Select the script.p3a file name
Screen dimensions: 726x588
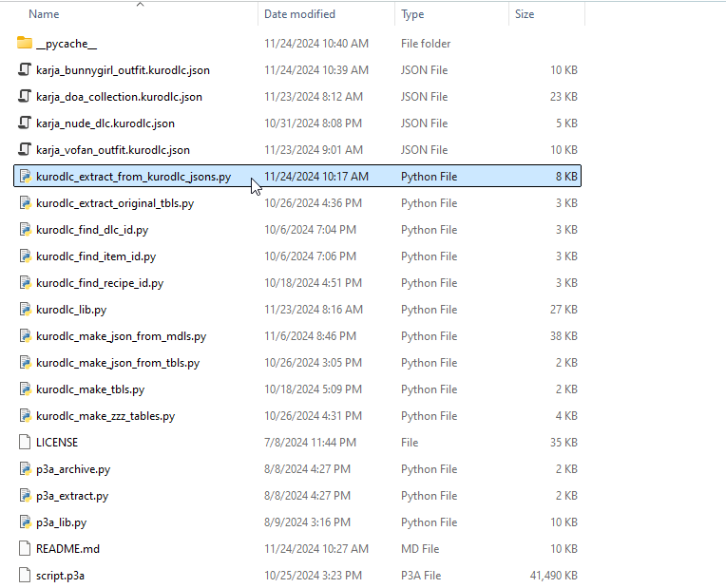[60, 576]
